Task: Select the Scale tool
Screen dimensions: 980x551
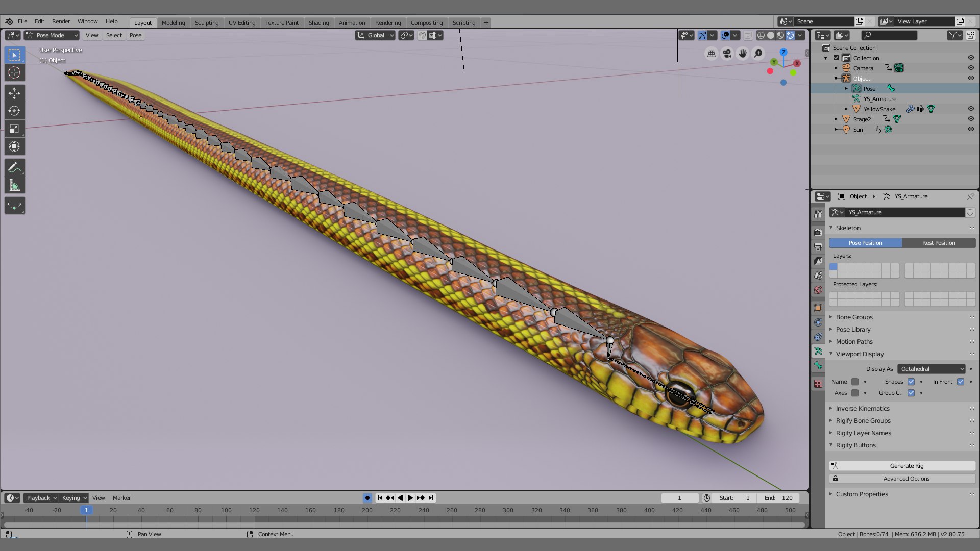Action: click(14, 129)
